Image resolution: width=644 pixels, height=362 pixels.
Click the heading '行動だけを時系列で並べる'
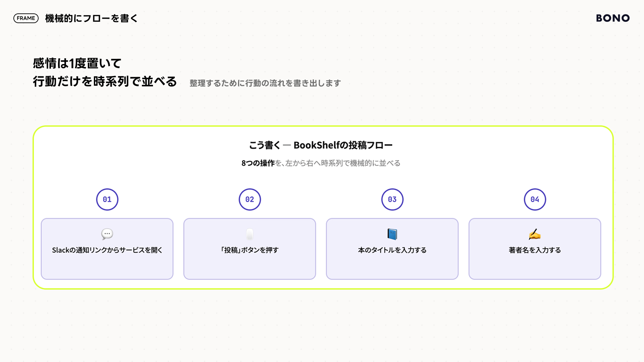pos(105,81)
